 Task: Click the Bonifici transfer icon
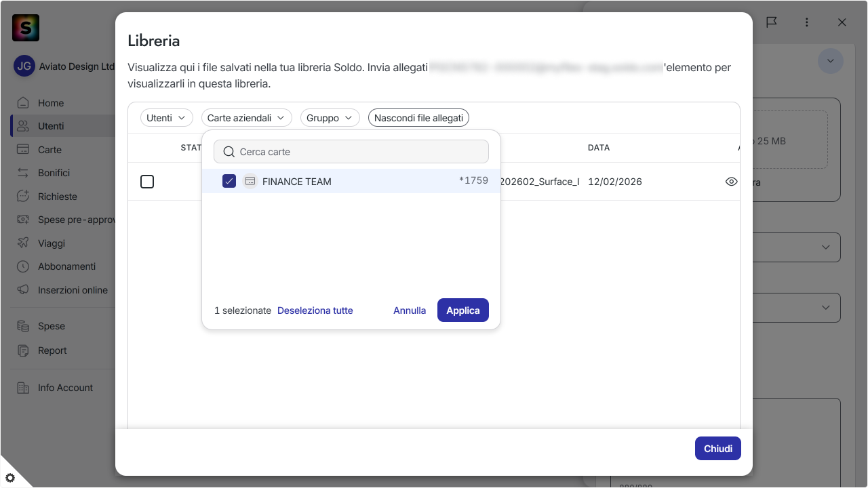coord(23,173)
